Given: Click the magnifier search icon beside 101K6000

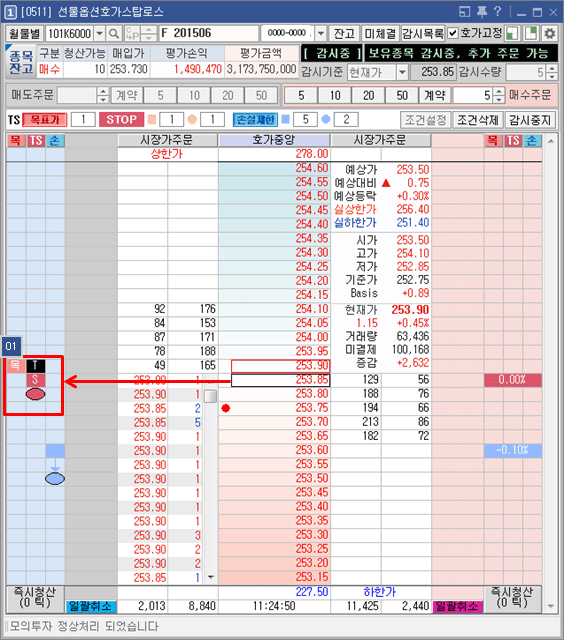Looking at the screenshot, I should (x=114, y=33).
